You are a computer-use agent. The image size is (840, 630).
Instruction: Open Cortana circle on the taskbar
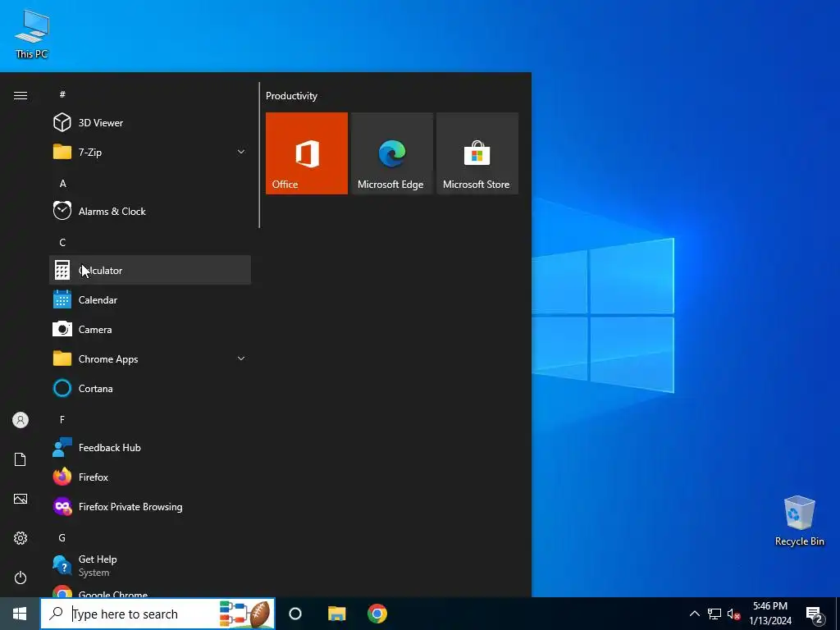(295, 614)
